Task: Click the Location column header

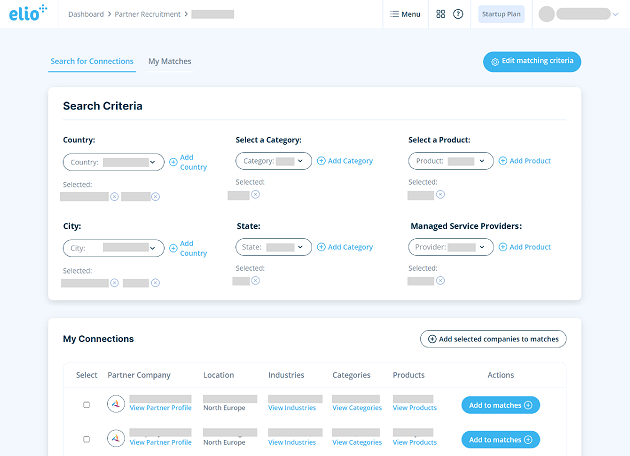Action: coord(219,375)
